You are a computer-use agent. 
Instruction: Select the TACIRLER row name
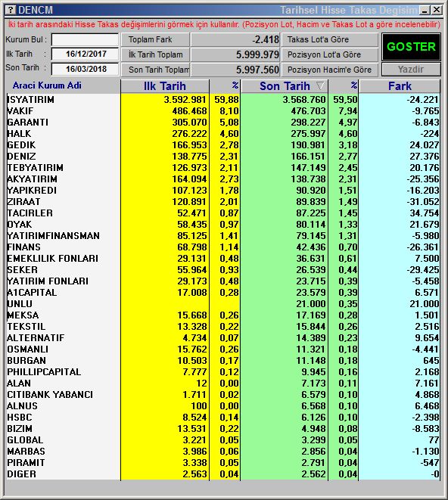pos(30,213)
